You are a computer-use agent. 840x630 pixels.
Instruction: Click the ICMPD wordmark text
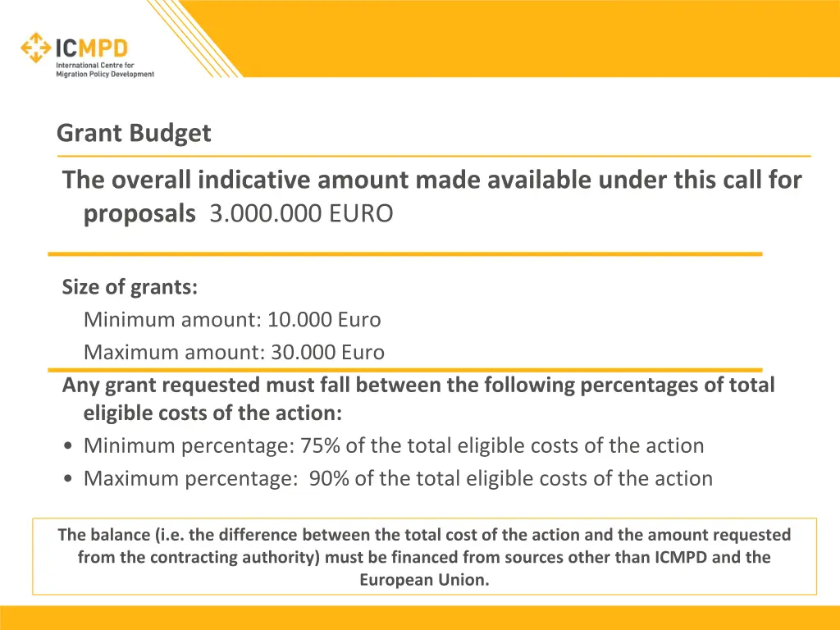click(91, 48)
